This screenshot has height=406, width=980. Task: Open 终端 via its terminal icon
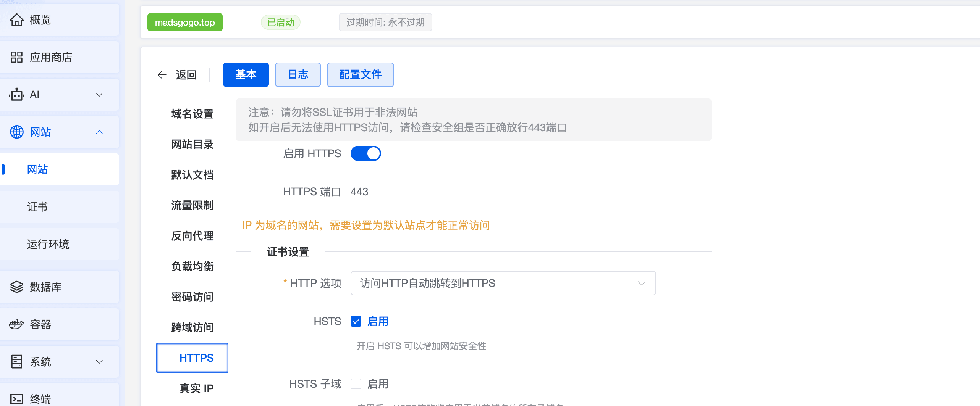pos(16,399)
